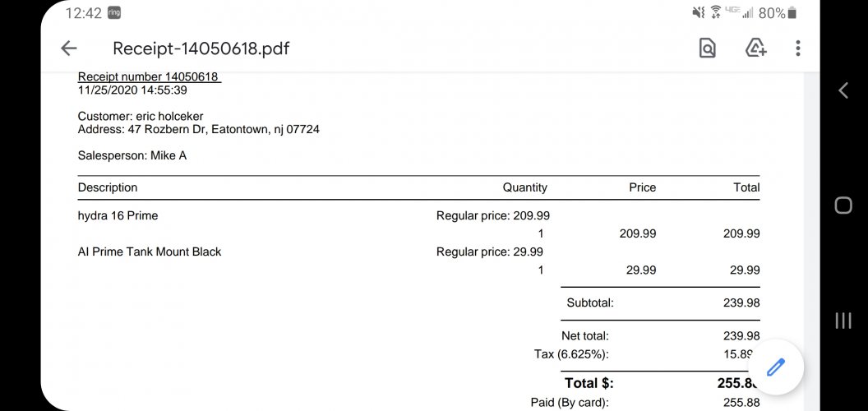Tap the muted sound icon in status bar
Image resolution: width=868 pixels, height=411 pixels.
698,12
